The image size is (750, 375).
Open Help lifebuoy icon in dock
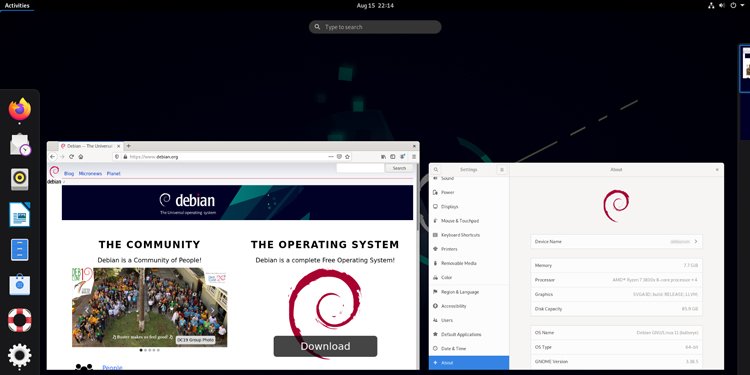(x=20, y=320)
